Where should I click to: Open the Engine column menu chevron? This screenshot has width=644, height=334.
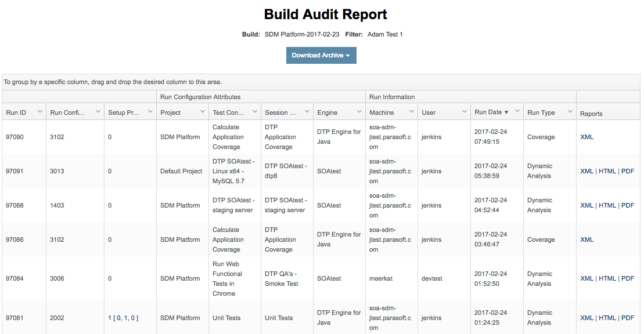click(359, 111)
